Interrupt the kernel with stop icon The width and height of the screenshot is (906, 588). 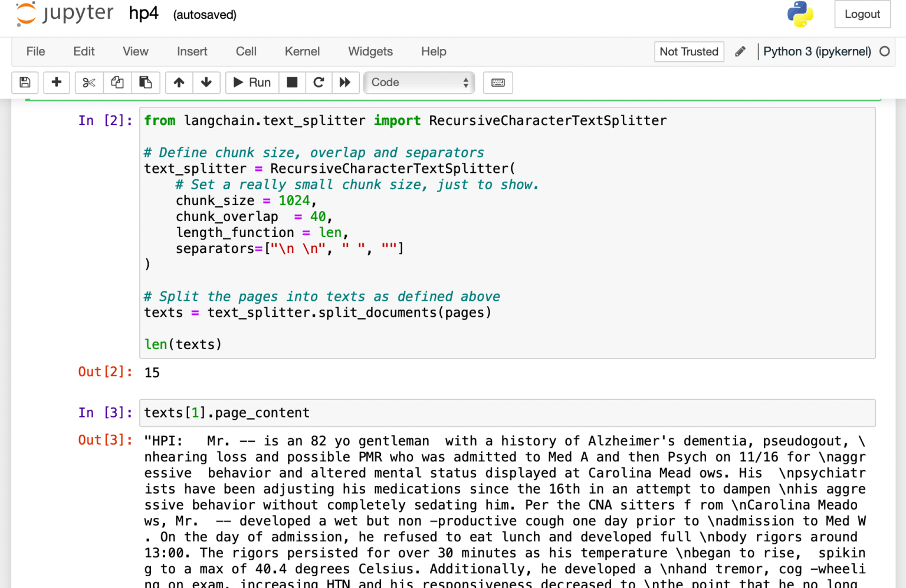pos(292,83)
